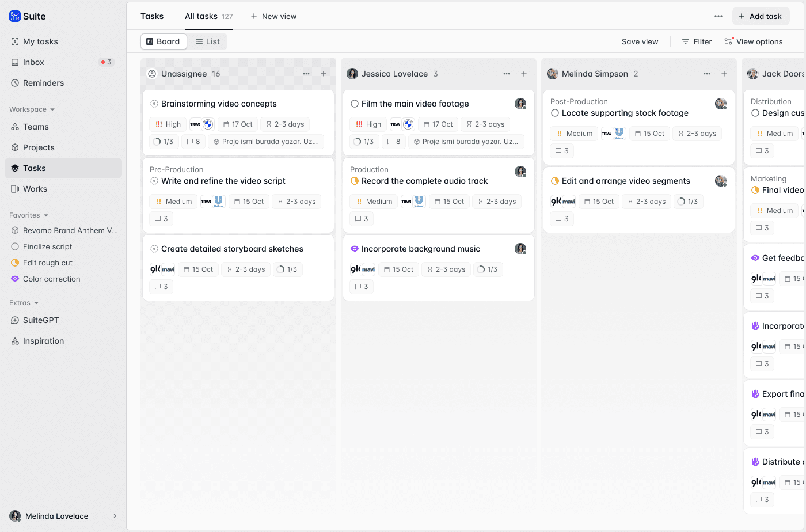
Task: Open the top bar three-dot more options
Action: [718, 16]
